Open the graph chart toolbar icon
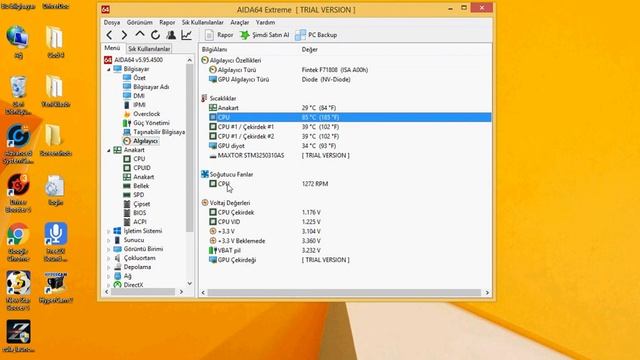 coord(187,35)
